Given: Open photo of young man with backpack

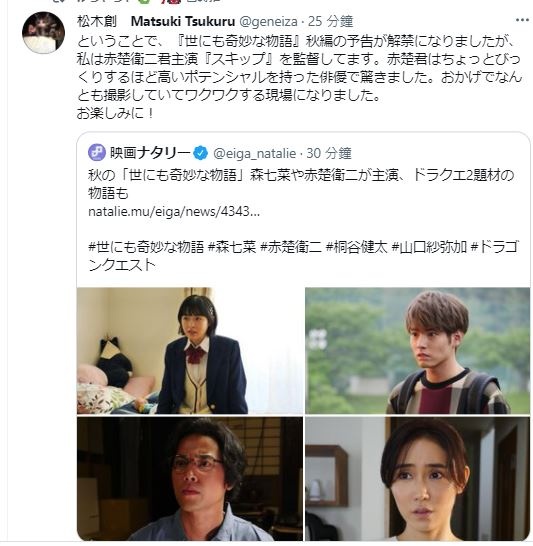Looking at the screenshot, I should pyautogui.click(x=417, y=351).
